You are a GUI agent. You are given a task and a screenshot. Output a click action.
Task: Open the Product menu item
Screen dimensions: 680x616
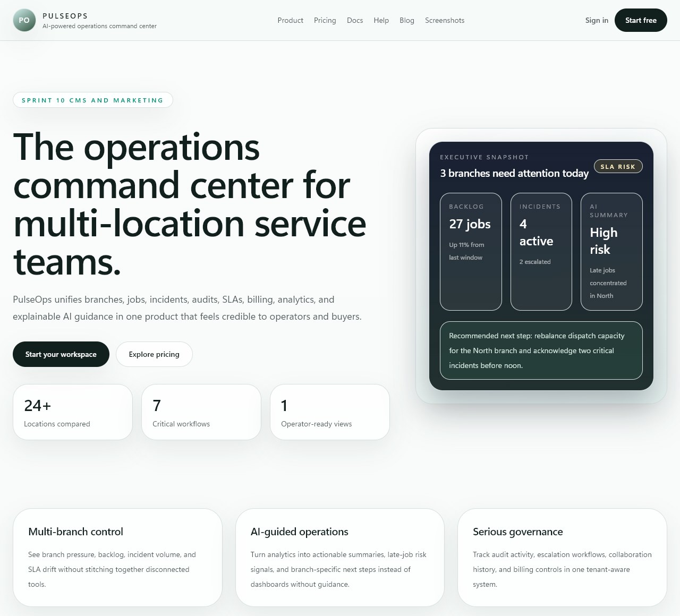[290, 20]
